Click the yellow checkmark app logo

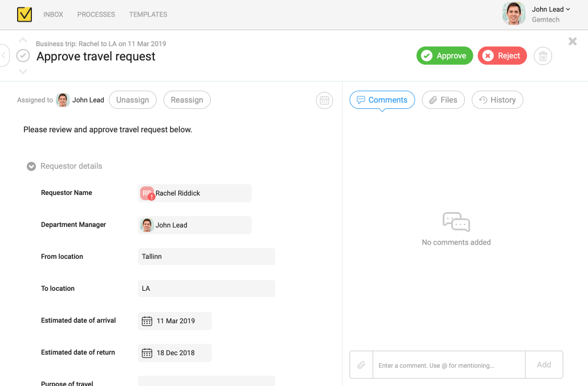(24, 14)
